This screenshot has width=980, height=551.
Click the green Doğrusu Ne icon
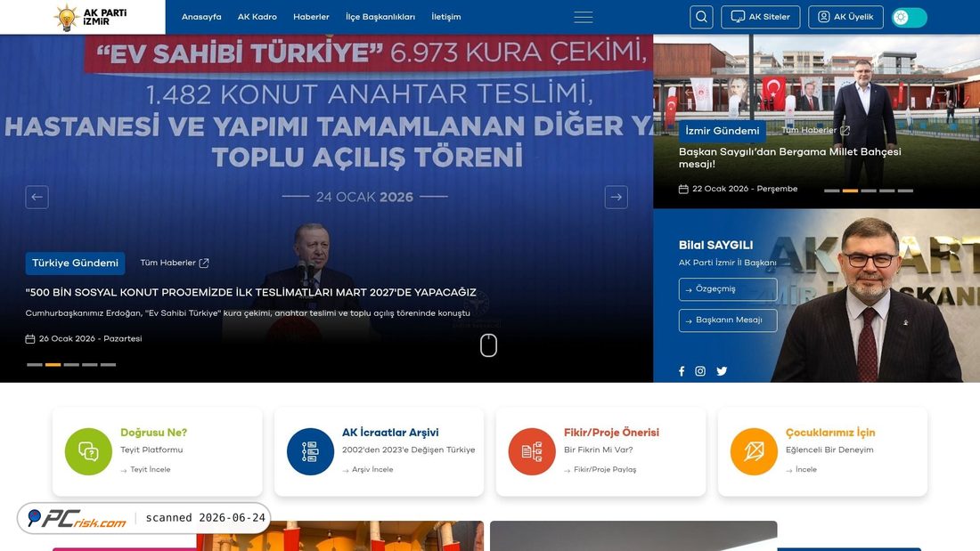coord(89,451)
